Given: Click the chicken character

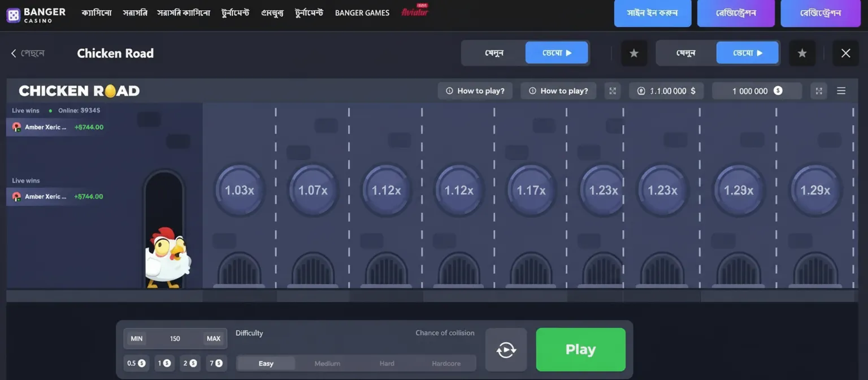Looking at the screenshot, I should point(167,258).
